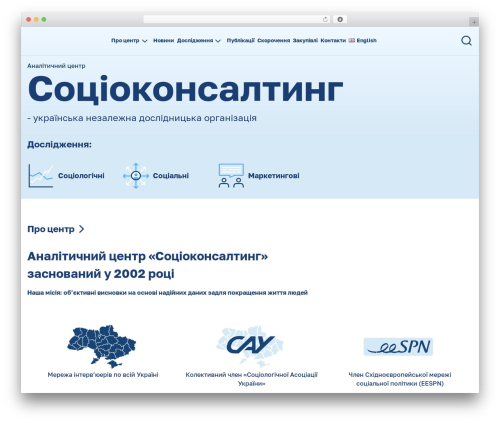This screenshot has height=423, width=500.
Task: Follow the Про центр section heading link
Action: click(x=51, y=229)
